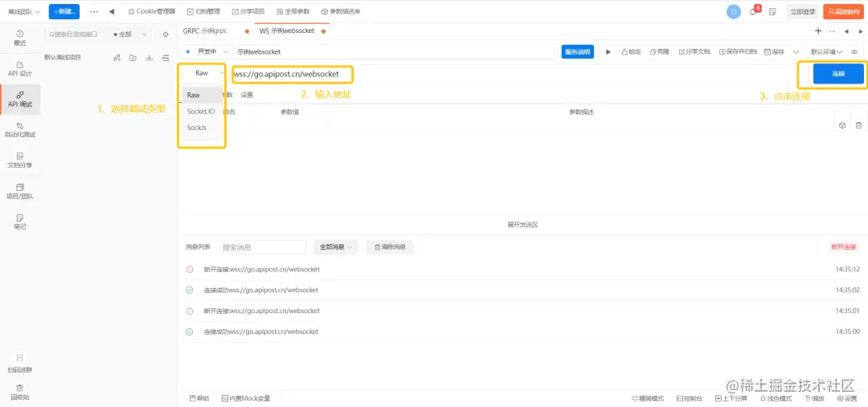Click new folder icon in project row

pos(133,58)
